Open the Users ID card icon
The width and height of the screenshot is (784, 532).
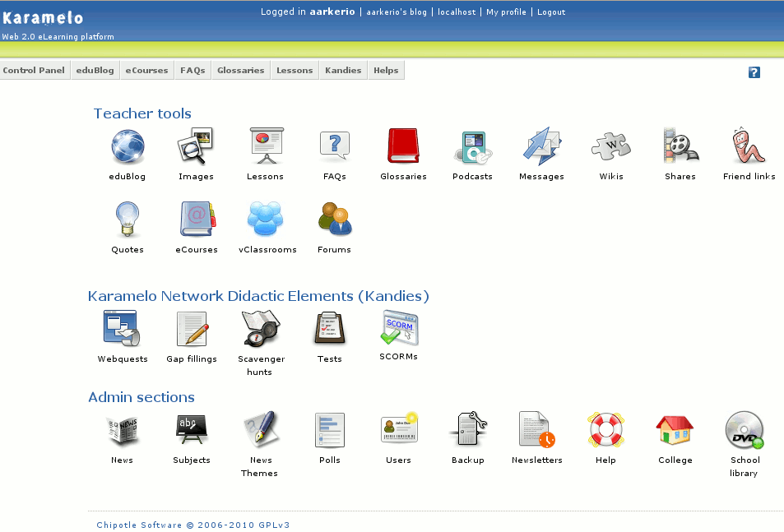tap(399, 428)
